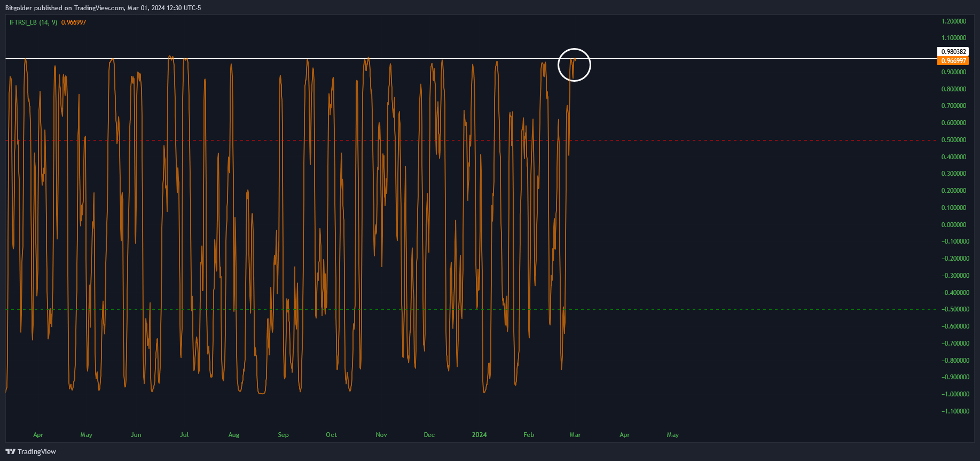The image size is (980, 461).
Task: Click the 0.000000 axis value
Action: pos(954,225)
